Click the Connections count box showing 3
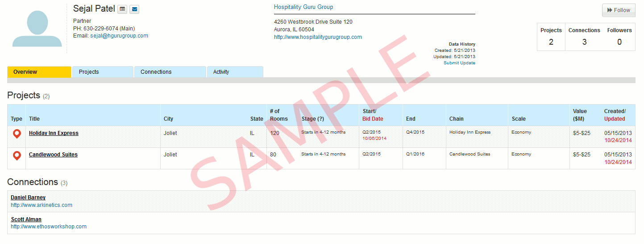This screenshot has width=644, height=244. [584, 37]
